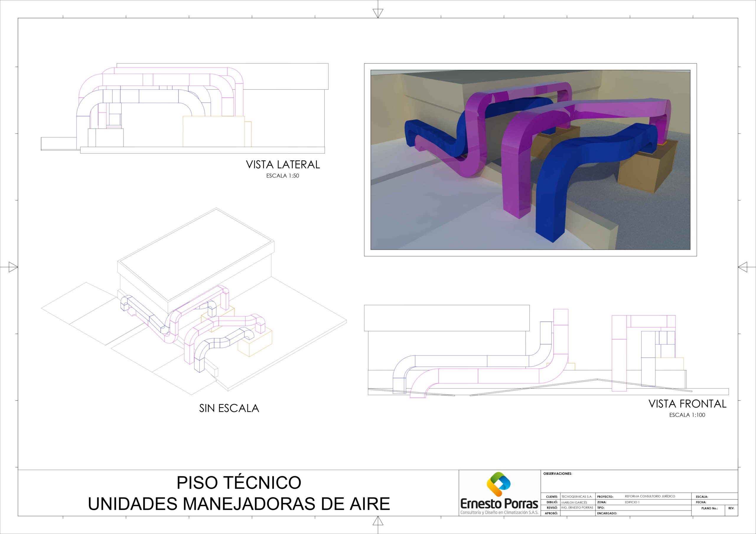Click the 'APROBÓ:' label
Viewport: 756px width, 534px height.
point(552,513)
